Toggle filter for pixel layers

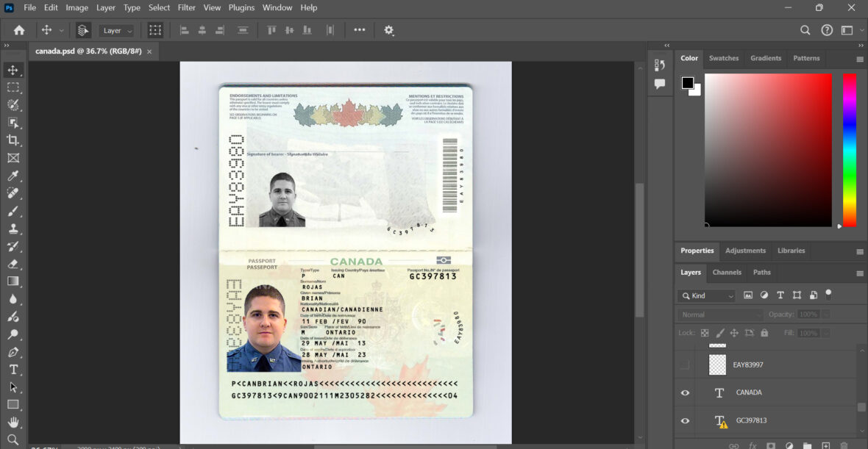click(748, 295)
